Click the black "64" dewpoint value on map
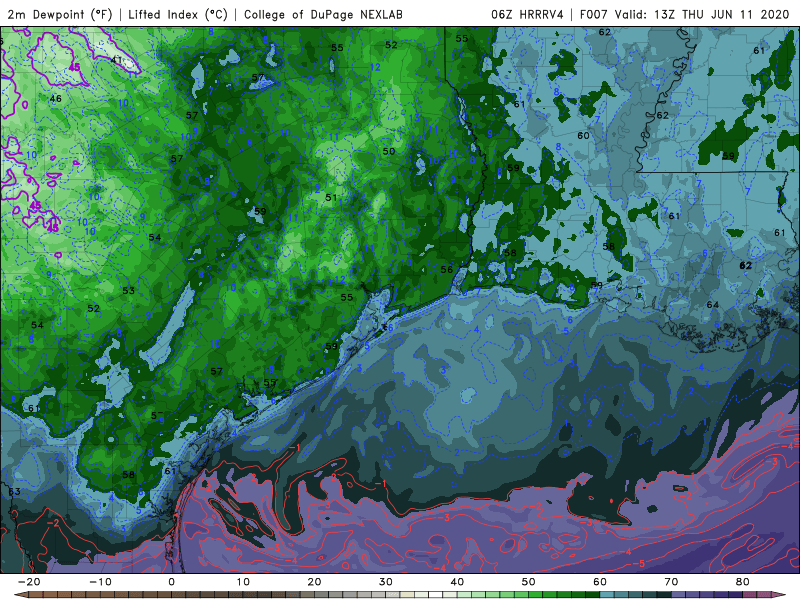This screenshot has height=600, width=800. click(713, 305)
